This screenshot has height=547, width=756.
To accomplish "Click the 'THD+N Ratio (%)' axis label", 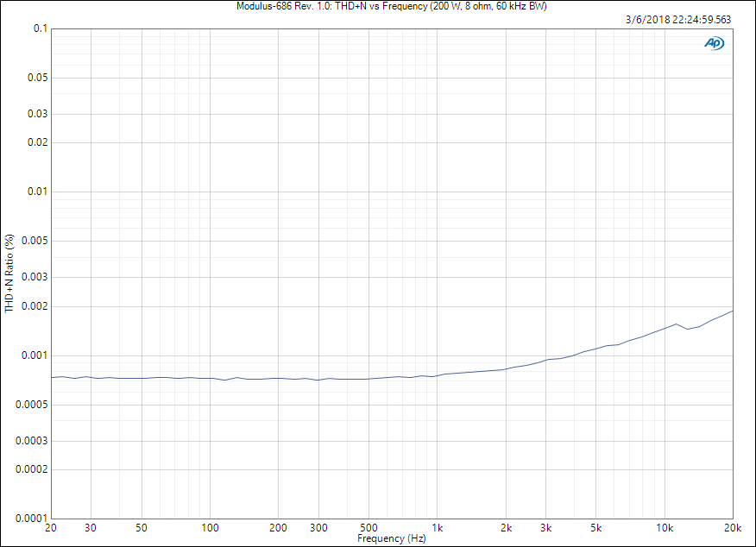I will click(9, 273).
